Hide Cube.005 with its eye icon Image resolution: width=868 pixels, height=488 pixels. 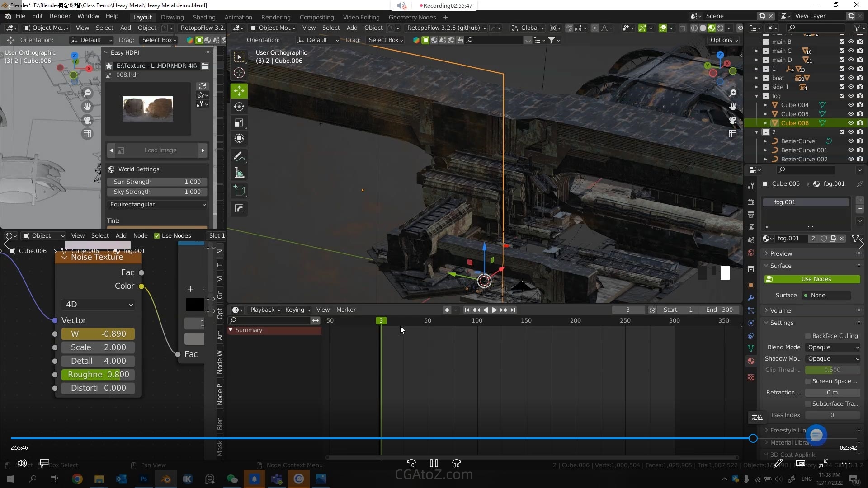[850, 114]
